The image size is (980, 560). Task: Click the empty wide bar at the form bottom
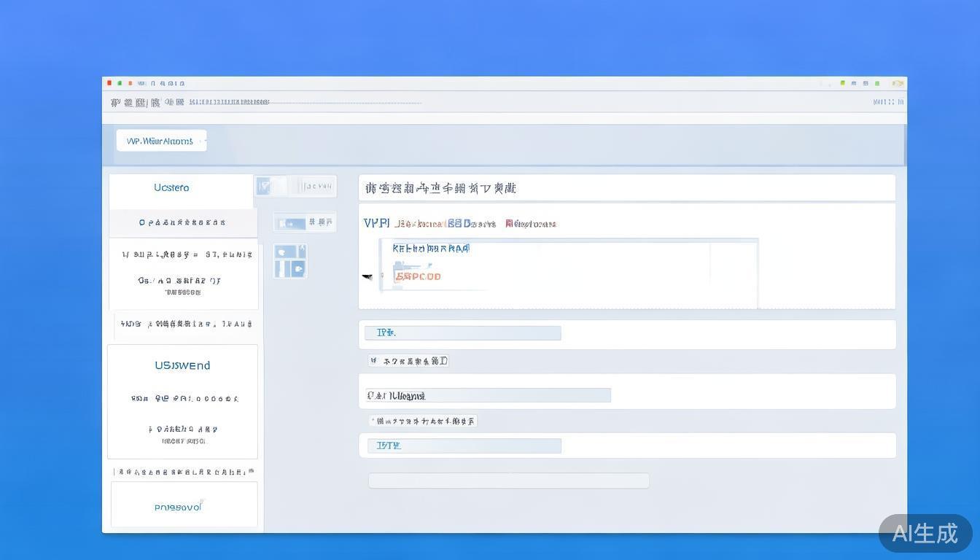tap(508, 481)
